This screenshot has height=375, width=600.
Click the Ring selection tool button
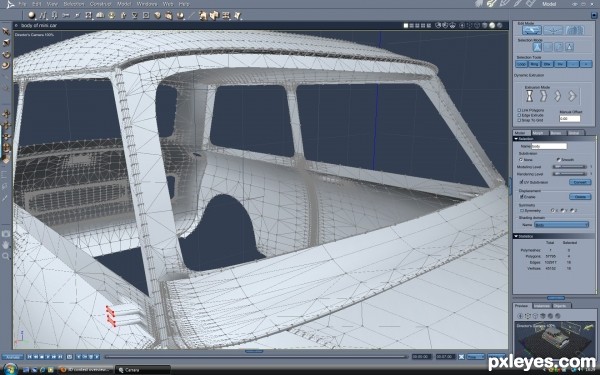pyautogui.click(x=535, y=64)
